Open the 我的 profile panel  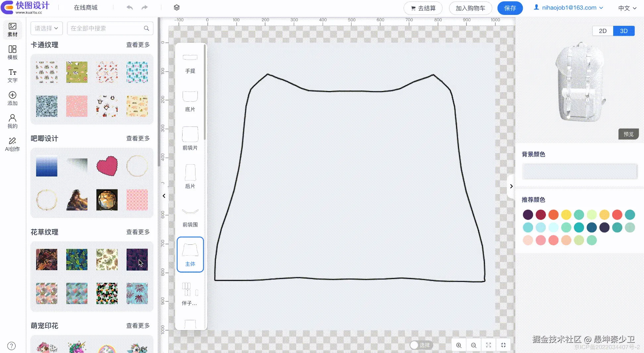(x=12, y=121)
